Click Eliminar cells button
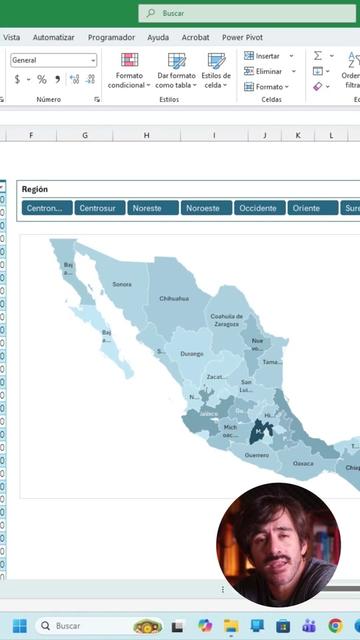 pos(263,71)
